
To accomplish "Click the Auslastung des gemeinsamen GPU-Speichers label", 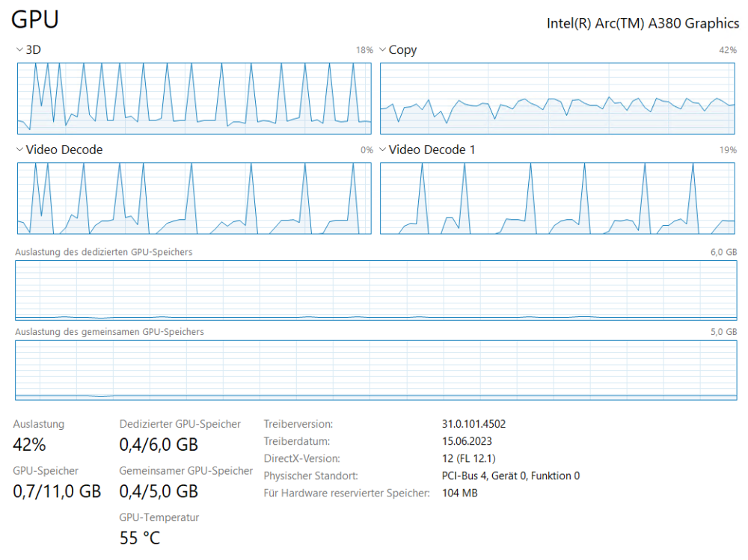I will pyautogui.click(x=109, y=331).
